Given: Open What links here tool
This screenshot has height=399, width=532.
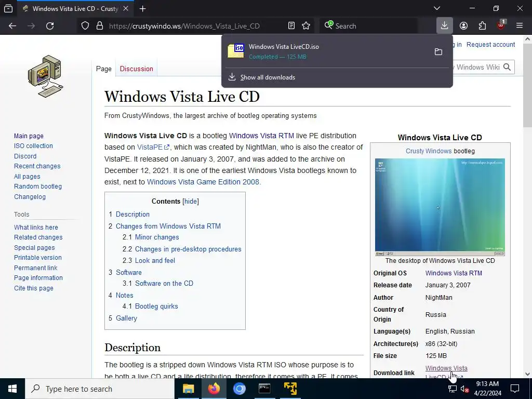Looking at the screenshot, I should coord(36,228).
